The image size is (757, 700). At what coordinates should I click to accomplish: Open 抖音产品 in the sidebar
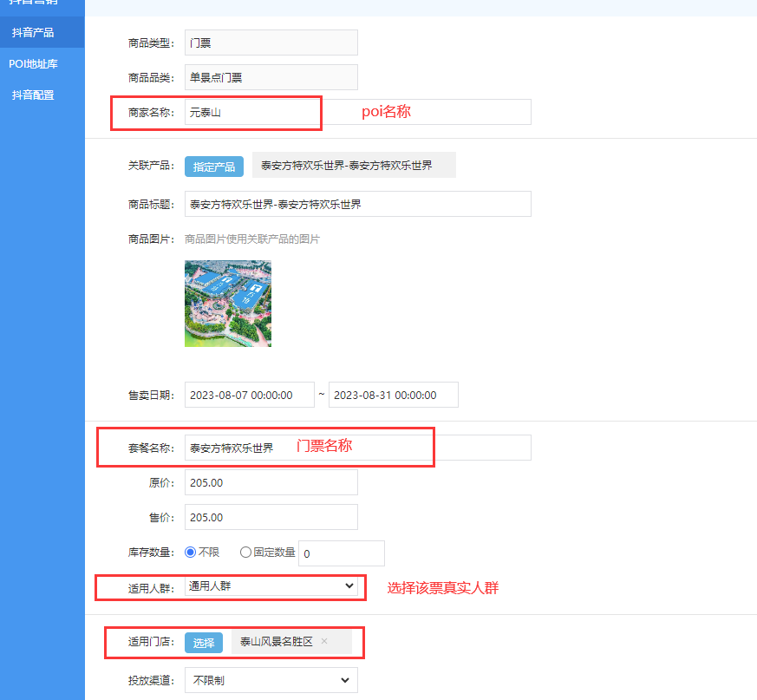click(x=33, y=32)
